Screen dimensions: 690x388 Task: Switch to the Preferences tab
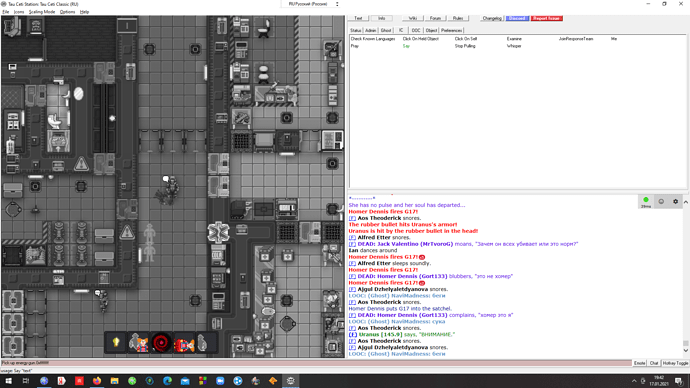pos(451,30)
